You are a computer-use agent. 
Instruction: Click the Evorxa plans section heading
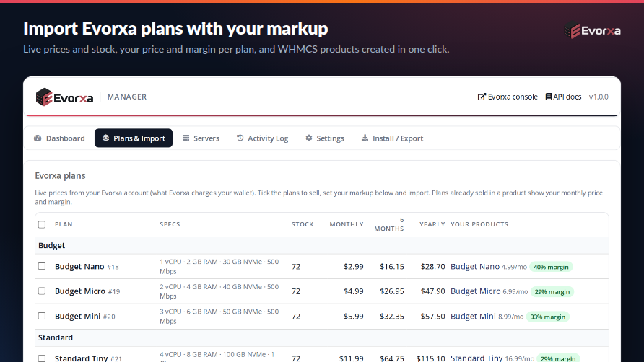click(60, 176)
